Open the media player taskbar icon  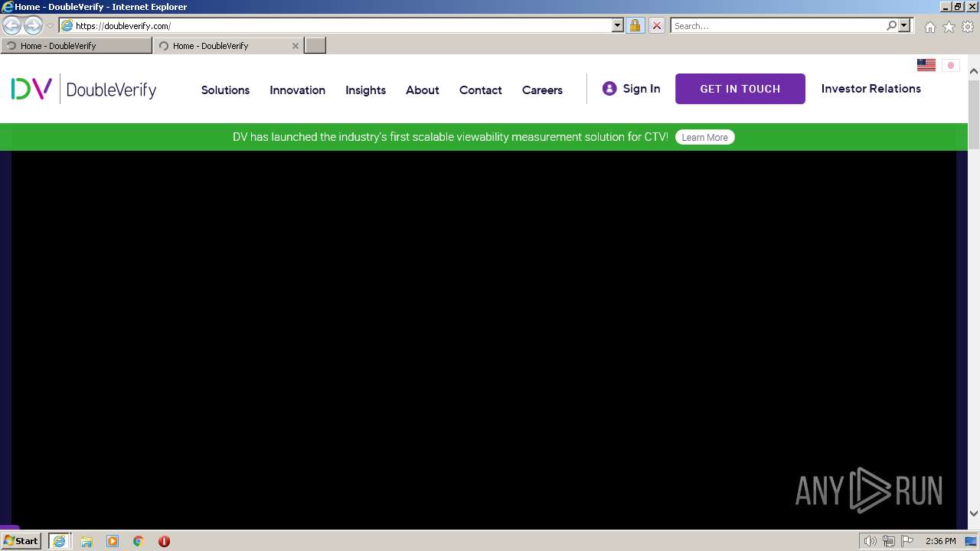[x=113, y=541]
